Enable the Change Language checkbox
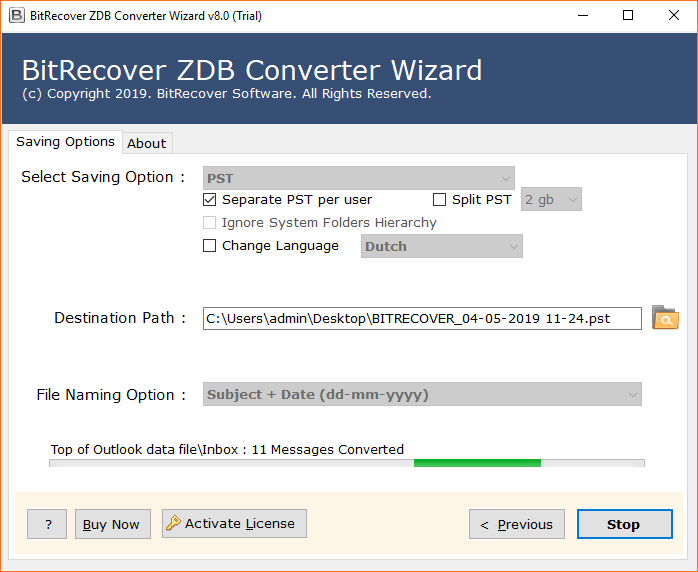 [x=209, y=245]
